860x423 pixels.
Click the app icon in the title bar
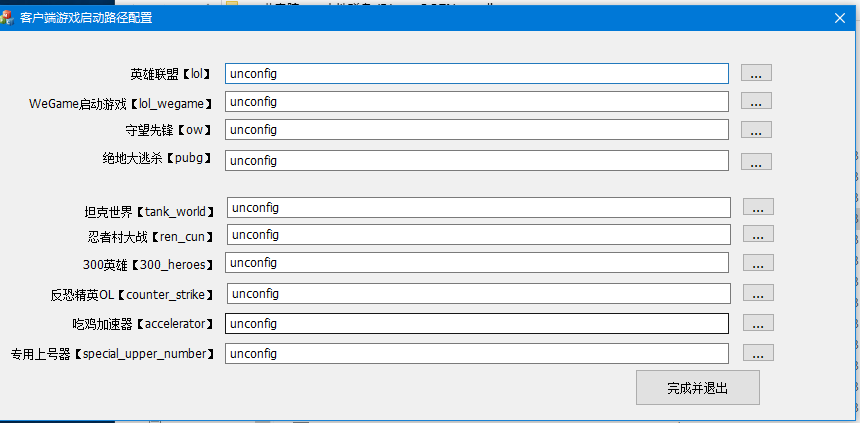(x=8, y=17)
